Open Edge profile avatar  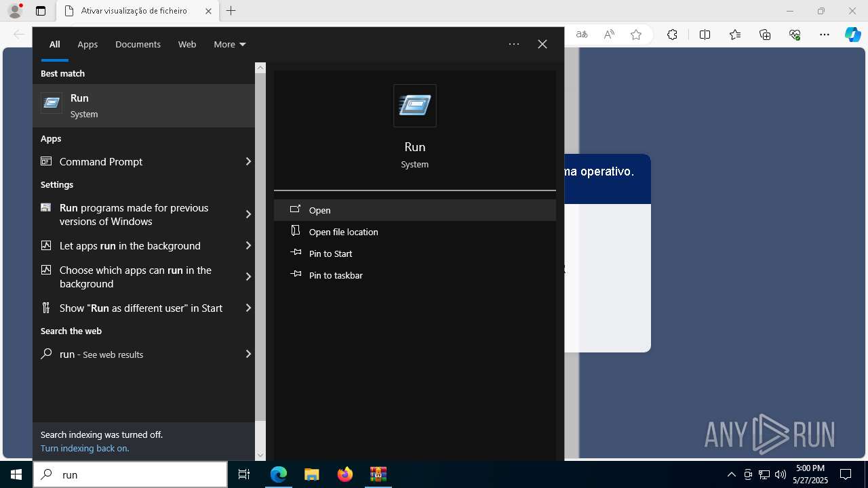[15, 11]
